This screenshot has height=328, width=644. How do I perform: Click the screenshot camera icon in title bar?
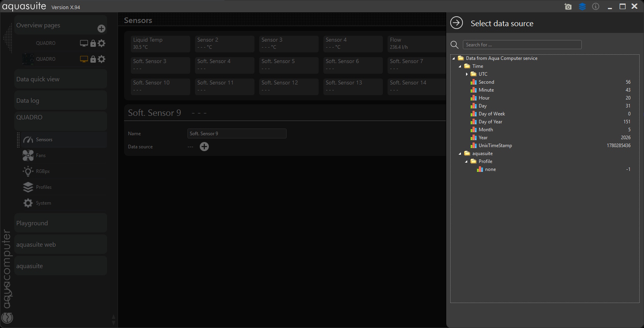click(568, 7)
